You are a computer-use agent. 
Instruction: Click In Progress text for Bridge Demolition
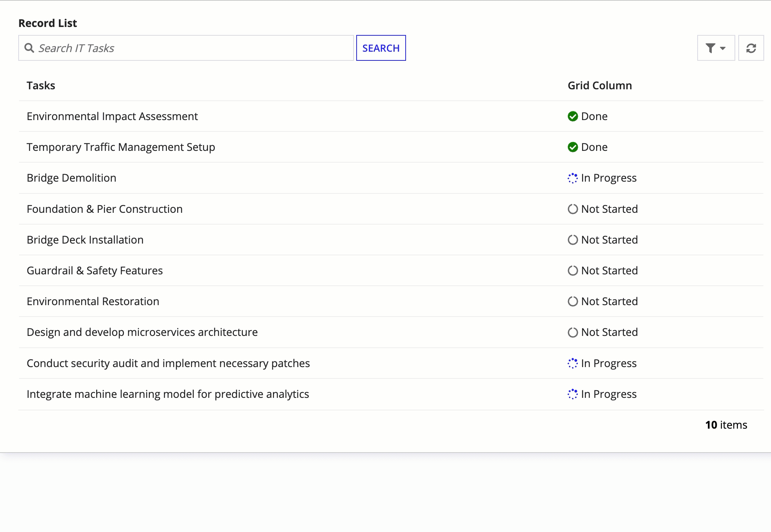click(x=609, y=178)
